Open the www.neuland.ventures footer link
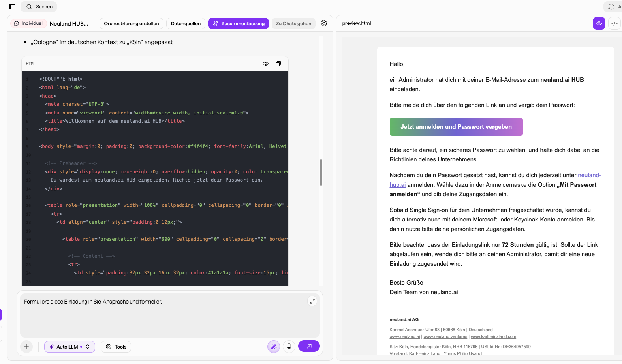 (x=445, y=337)
